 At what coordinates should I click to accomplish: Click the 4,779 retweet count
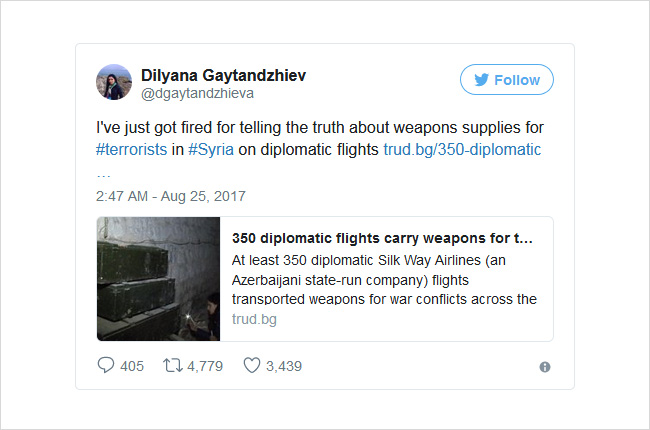tap(205, 366)
